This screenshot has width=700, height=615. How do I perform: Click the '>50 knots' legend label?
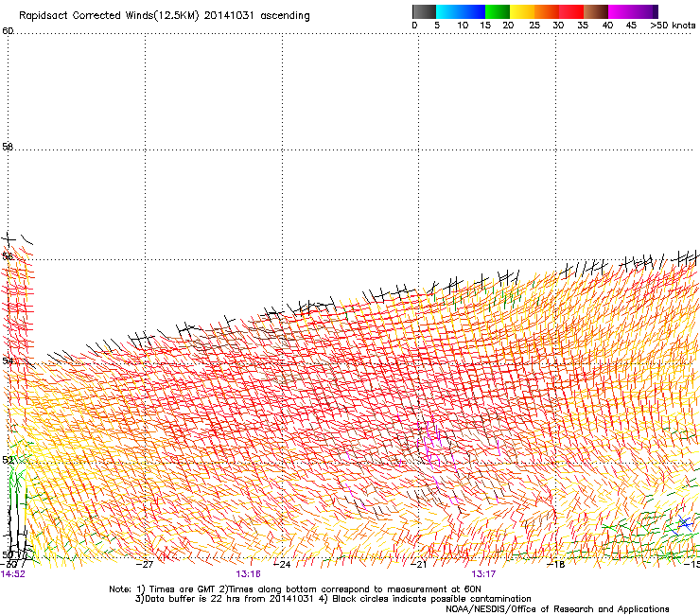[673, 26]
